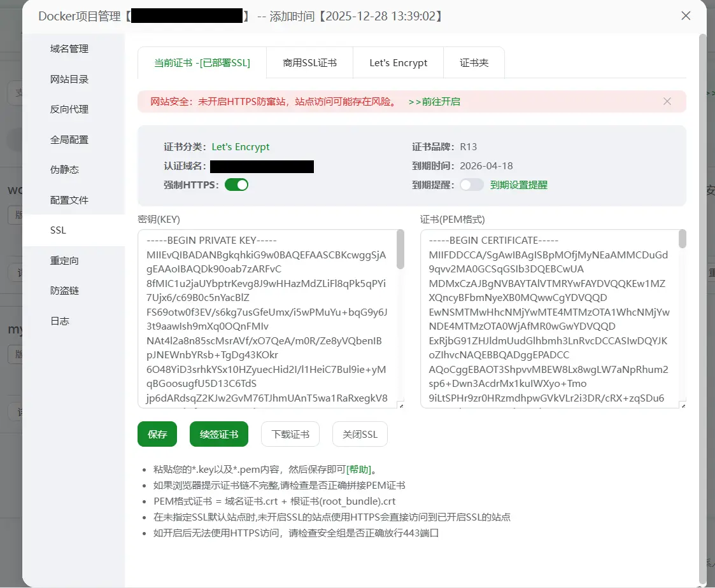Screen dimensions: 715x588
Task: Open 反向代理 in the sidebar
Action: tap(69, 109)
